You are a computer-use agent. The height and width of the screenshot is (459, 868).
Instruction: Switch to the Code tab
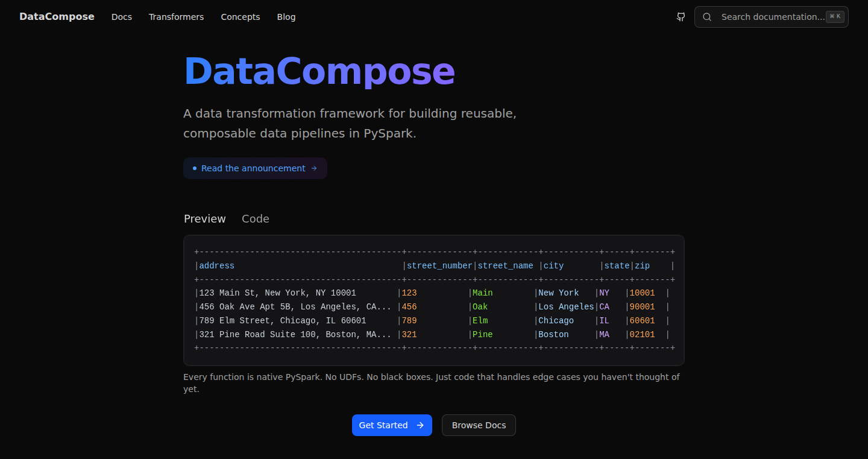[256, 219]
